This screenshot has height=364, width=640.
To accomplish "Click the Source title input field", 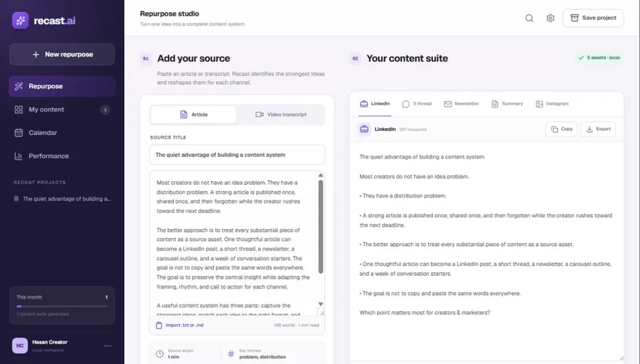I will (x=237, y=155).
